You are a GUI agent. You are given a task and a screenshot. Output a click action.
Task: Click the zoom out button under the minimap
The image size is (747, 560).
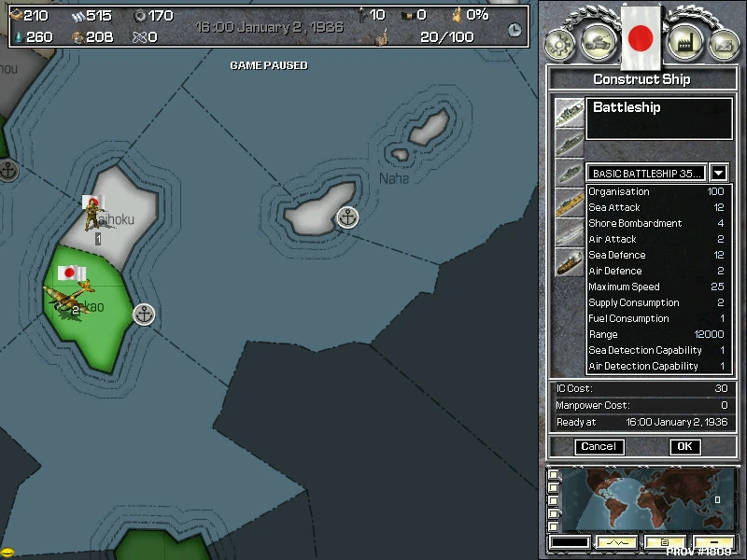click(715, 542)
